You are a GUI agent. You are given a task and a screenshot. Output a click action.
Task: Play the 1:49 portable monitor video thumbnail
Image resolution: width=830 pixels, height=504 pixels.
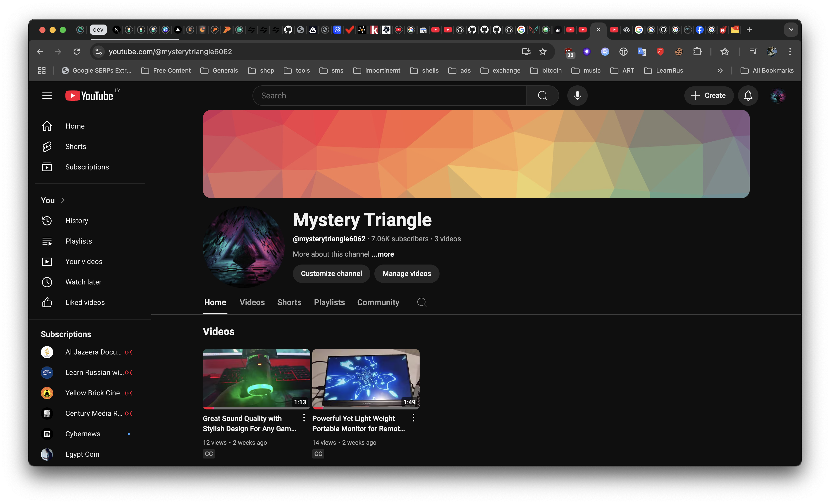coord(365,379)
